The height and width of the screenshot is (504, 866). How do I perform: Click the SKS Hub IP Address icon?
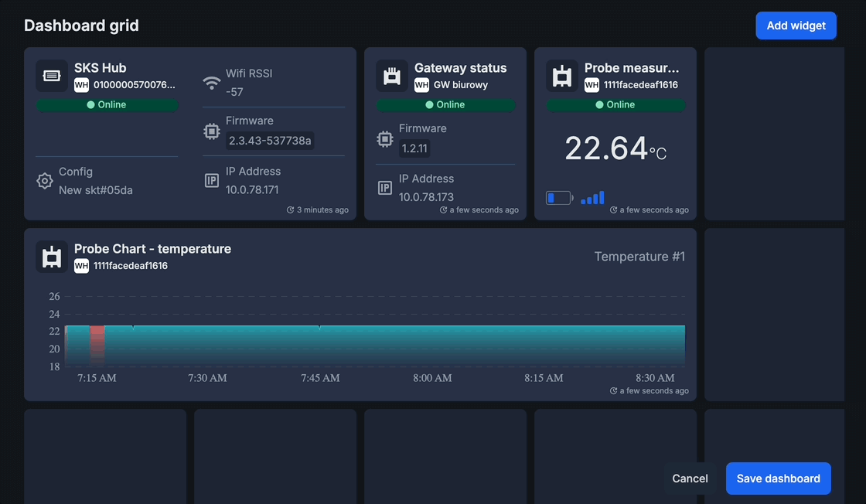pos(211,180)
